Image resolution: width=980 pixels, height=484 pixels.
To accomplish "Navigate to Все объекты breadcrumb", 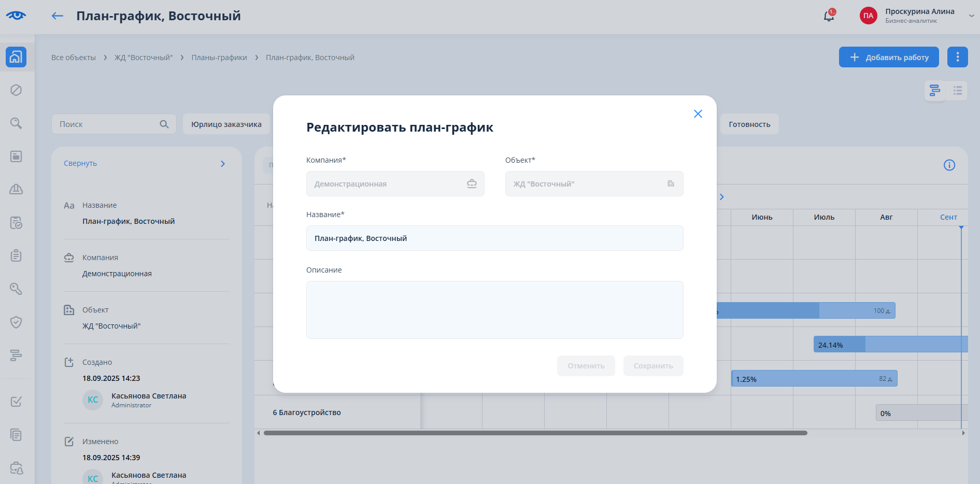I will (74, 58).
